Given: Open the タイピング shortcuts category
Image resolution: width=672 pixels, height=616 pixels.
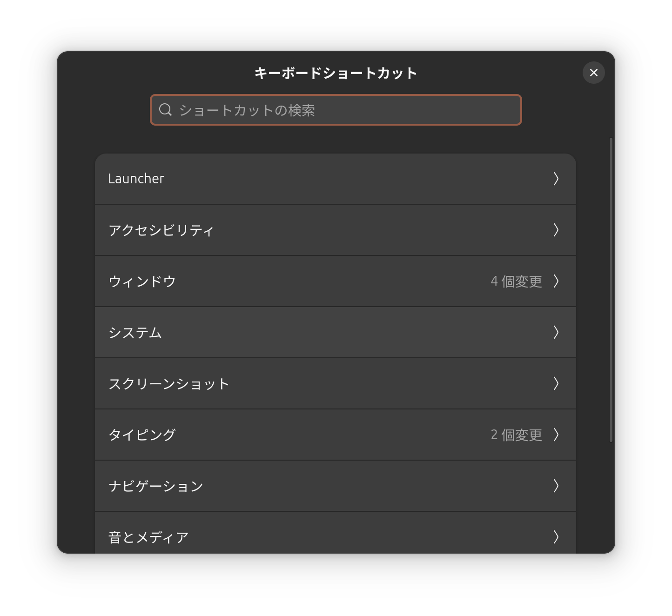Looking at the screenshot, I should (336, 435).
